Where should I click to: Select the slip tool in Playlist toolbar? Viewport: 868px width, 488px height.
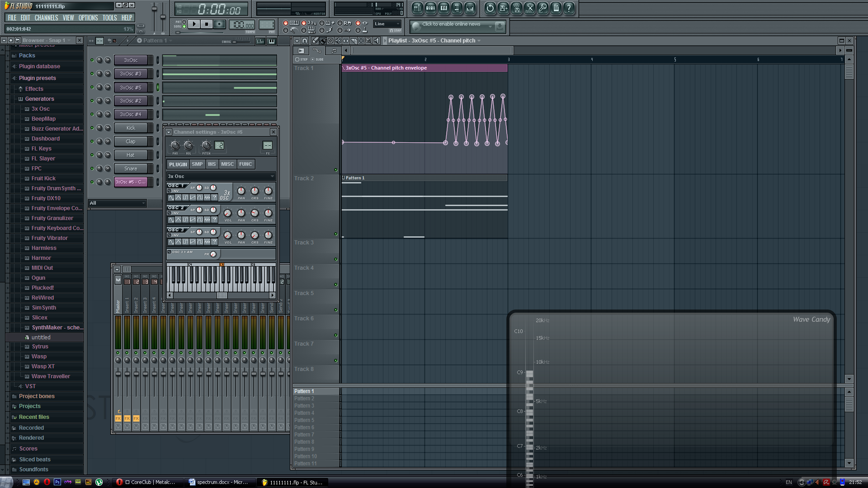[x=346, y=41]
